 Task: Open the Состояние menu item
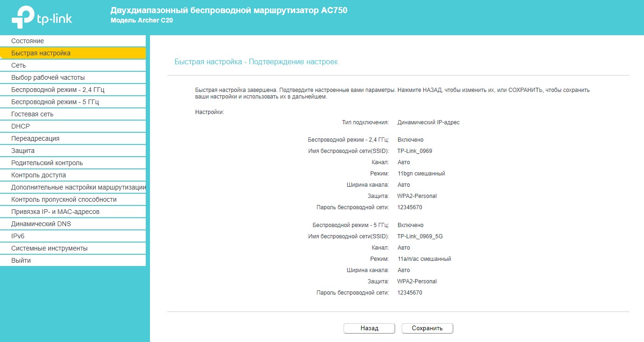click(x=73, y=41)
